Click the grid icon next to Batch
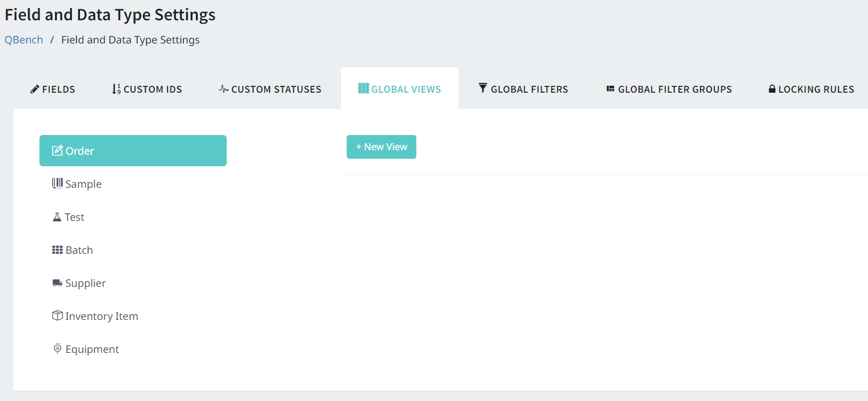 click(x=57, y=250)
